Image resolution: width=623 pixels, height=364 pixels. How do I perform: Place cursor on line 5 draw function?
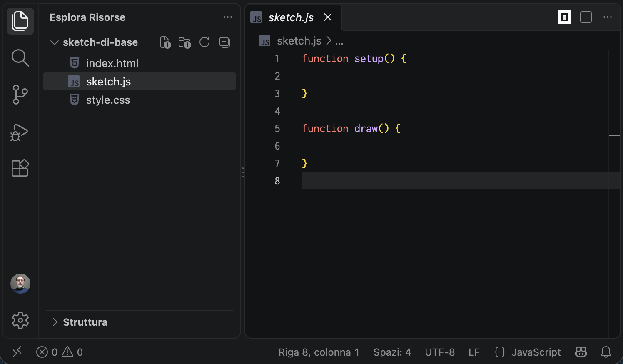pos(351,129)
